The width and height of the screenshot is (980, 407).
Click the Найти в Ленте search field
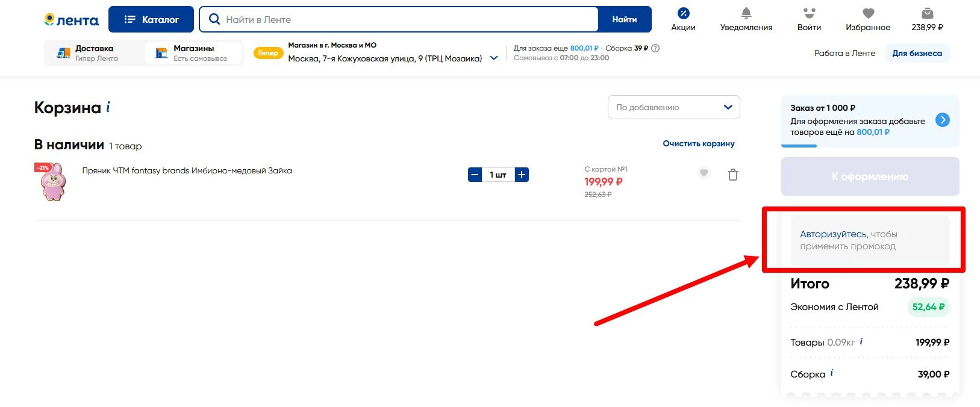tap(398, 19)
